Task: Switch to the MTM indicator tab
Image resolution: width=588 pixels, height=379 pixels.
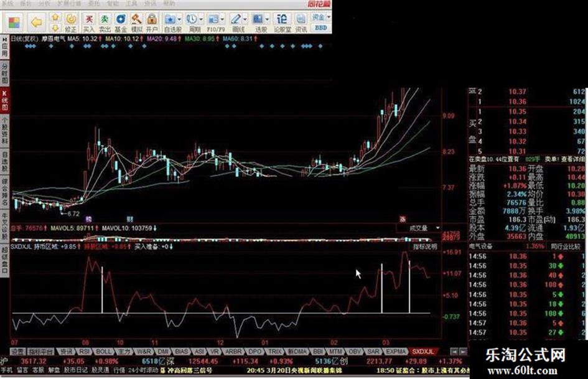Action: 335,352
